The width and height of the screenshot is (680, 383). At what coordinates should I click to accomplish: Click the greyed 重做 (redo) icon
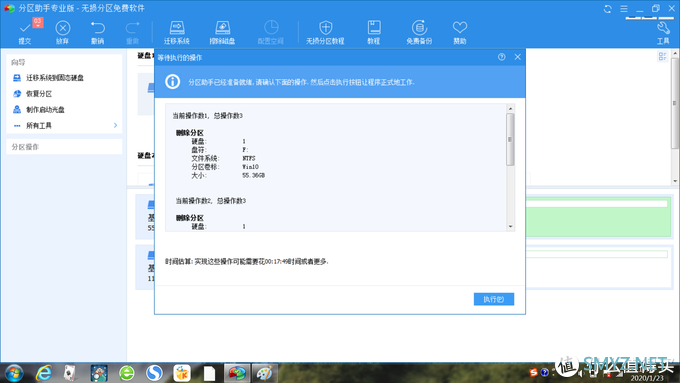click(132, 28)
